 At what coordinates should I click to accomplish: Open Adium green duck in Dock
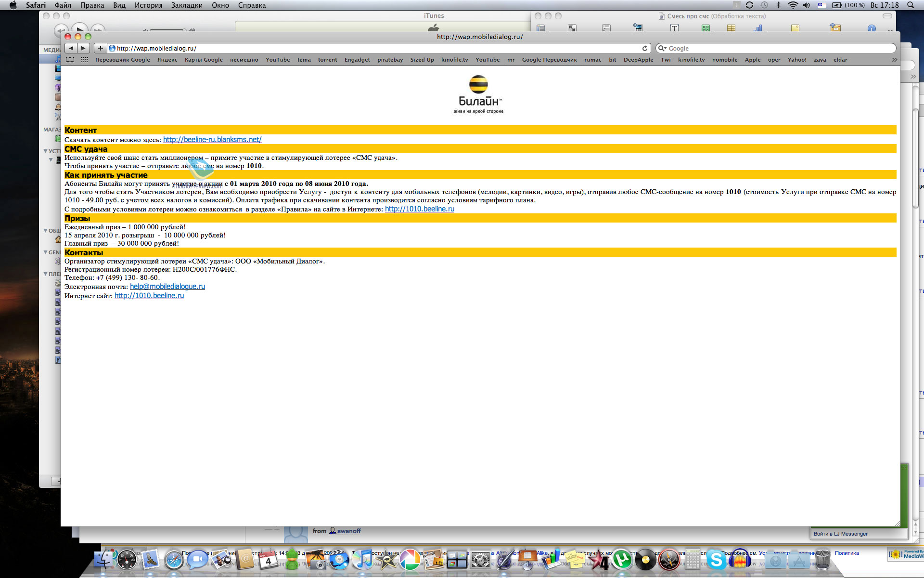pyautogui.click(x=292, y=560)
